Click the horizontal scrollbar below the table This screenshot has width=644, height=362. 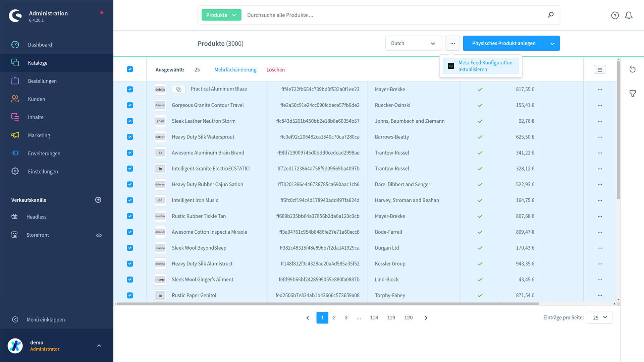[327, 304]
